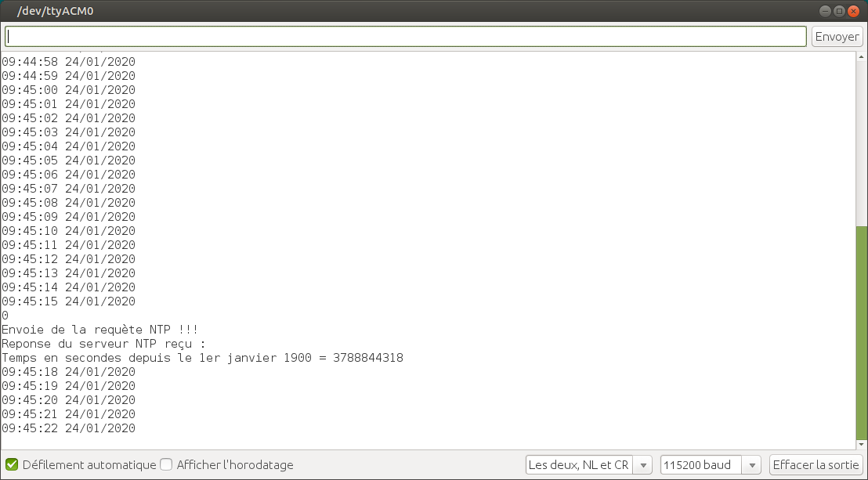Open the line ending dropdown 'Les deux, NL et CR'
The height and width of the screenshot is (480, 868).
point(588,464)
